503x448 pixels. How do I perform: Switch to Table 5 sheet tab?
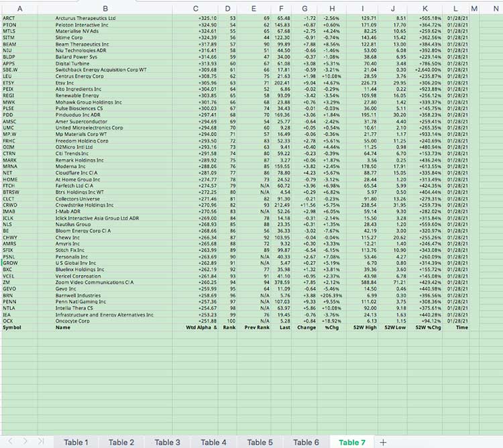[x=260, y=442]
